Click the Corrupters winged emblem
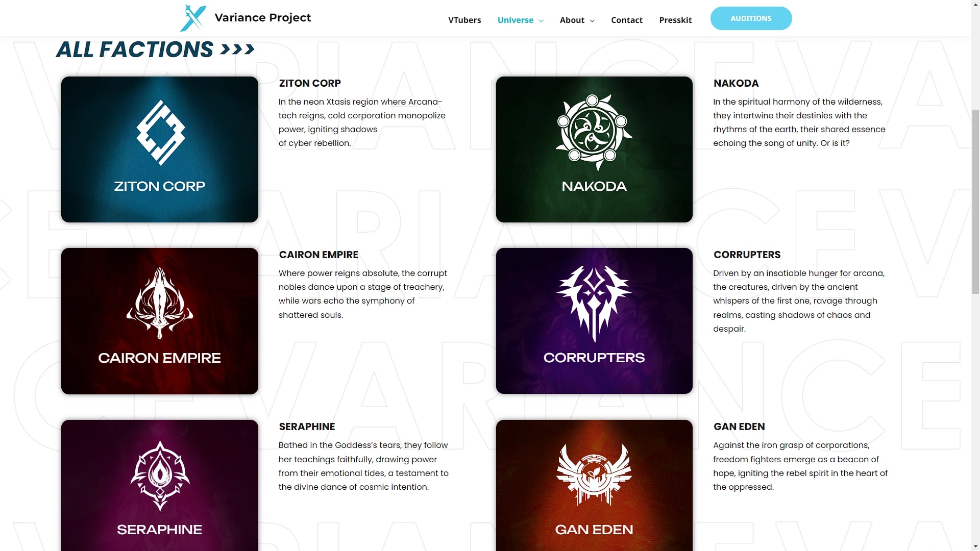 [x=594, y=303]
